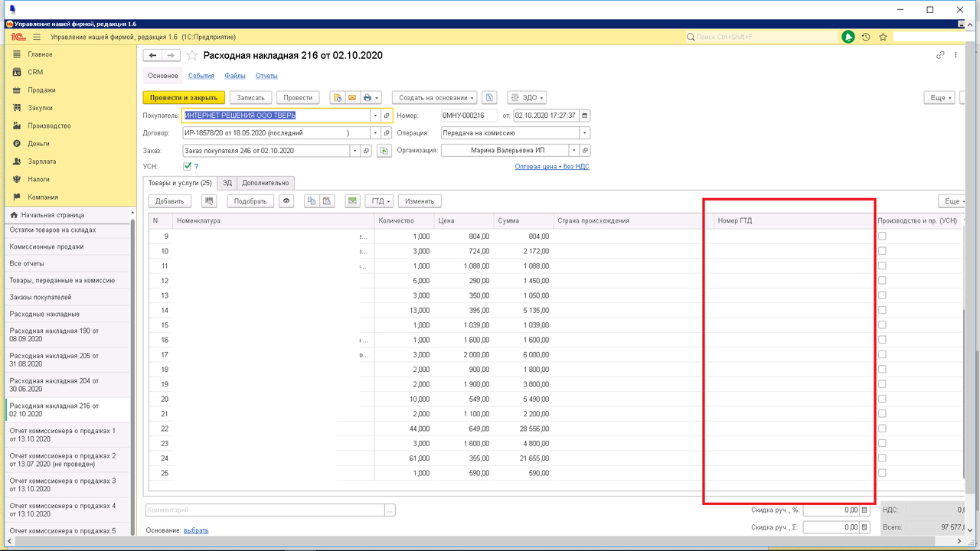Open the Дополнительно tab

coord(266,183)
